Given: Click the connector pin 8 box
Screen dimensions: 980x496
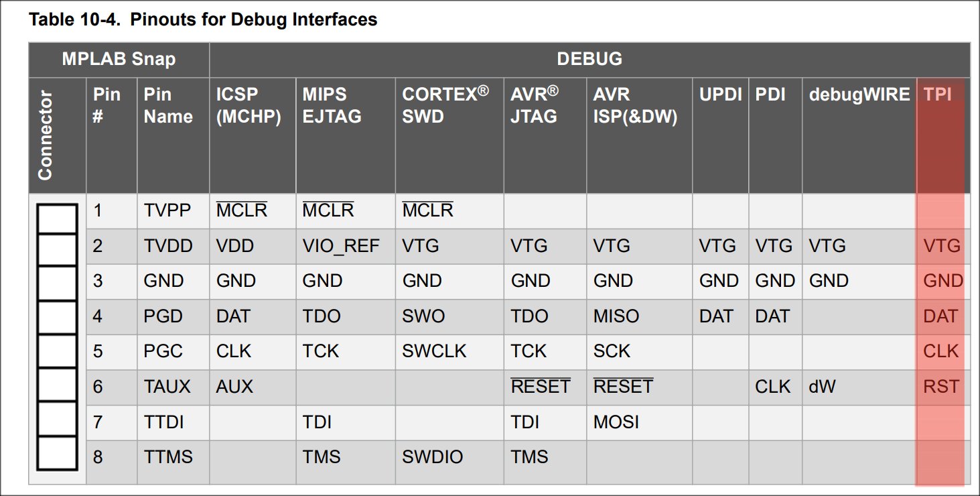Looking at the screenshot, I should (x=56, y=453).
